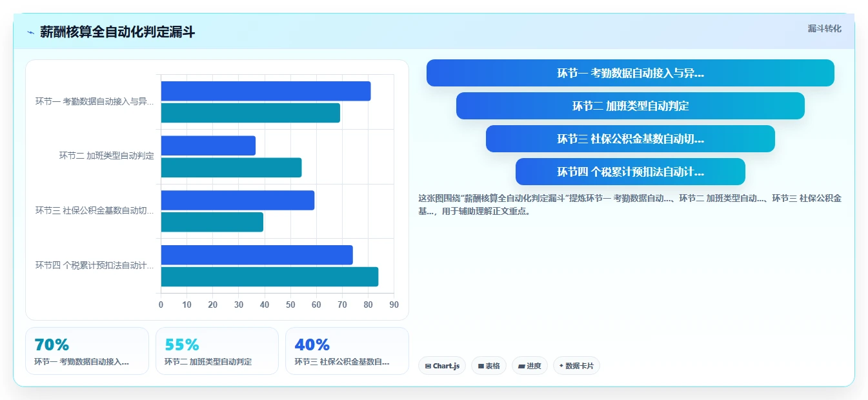The width and height of the screenshot is (868, 400).
Task: Click the x-axis tick value 0
Action: pyautogui.click(x=161, y=305)
